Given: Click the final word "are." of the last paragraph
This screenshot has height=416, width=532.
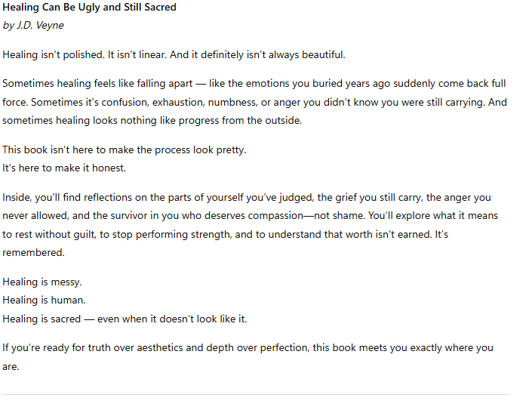Looking at the screenshot, I should coord(11,367).
